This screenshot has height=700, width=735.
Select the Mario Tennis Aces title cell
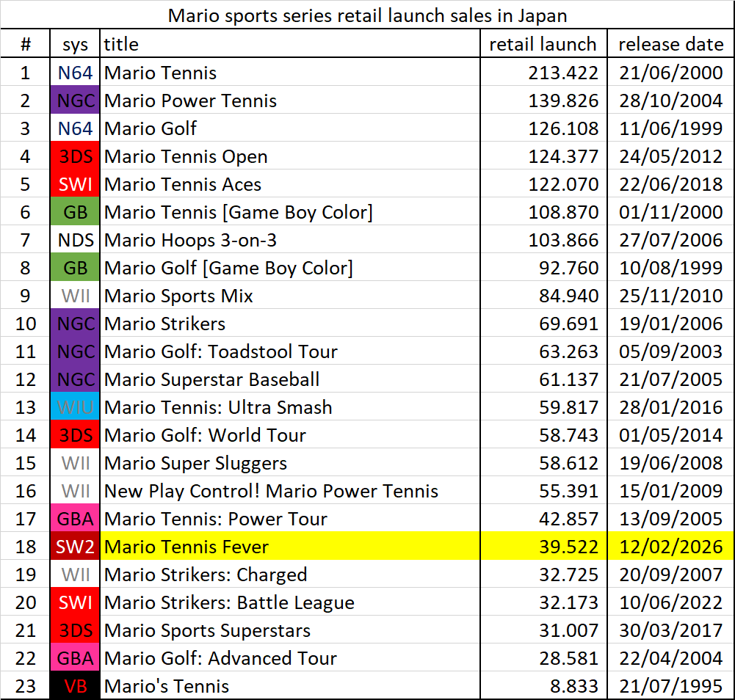point(183,184)
